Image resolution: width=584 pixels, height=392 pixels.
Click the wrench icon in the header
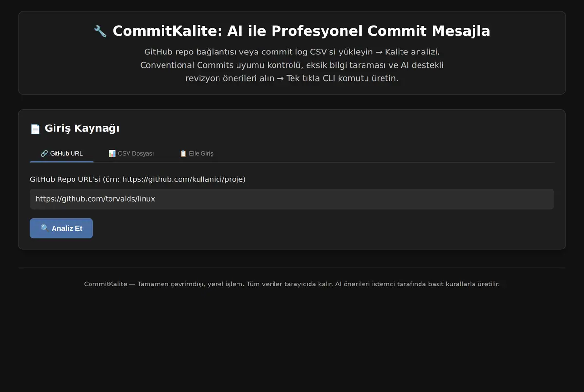coord(100,32)
